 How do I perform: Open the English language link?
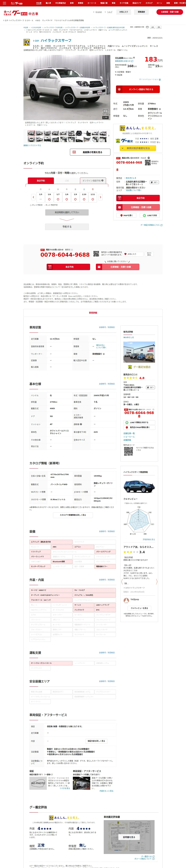[x=99, y=12]
